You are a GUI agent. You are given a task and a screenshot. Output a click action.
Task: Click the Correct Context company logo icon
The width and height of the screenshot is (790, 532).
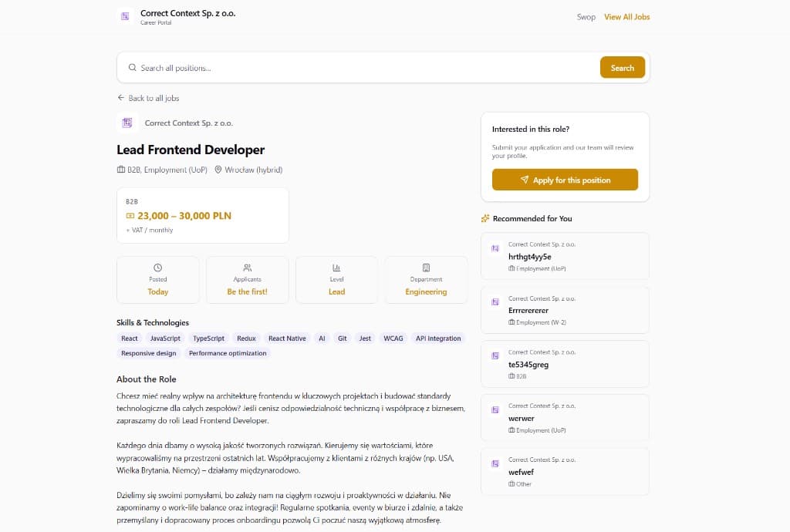[x=125, y=16]
